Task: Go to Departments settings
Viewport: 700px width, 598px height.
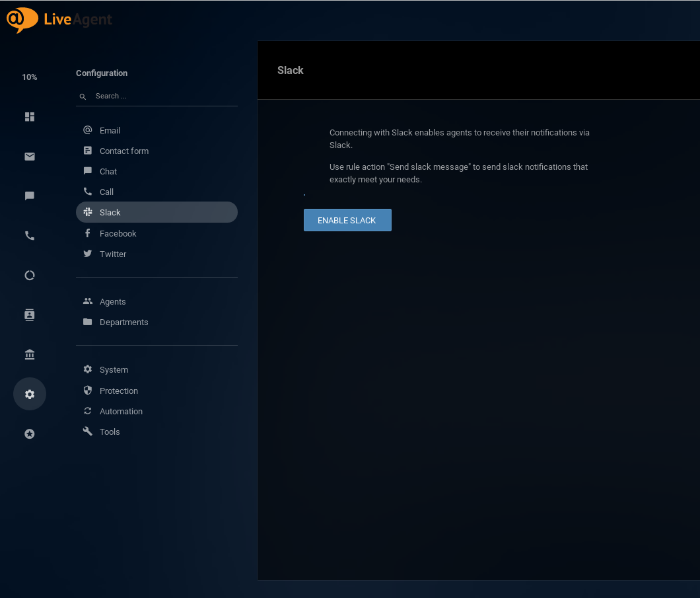Action: 157,322
